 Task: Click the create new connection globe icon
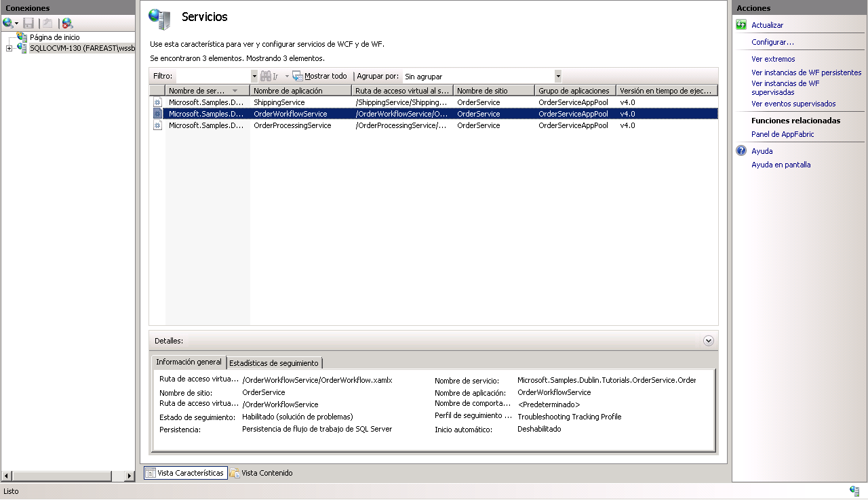[x=7, y=23]
